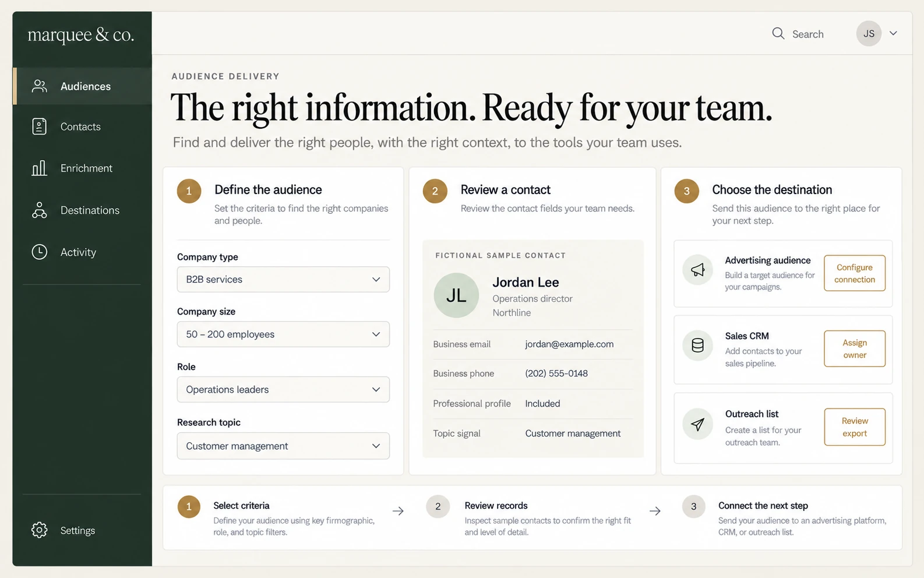Viewport: 924px width, 578px height.
Task: Expand the Research topic dropdown
Action: (283, 446)
